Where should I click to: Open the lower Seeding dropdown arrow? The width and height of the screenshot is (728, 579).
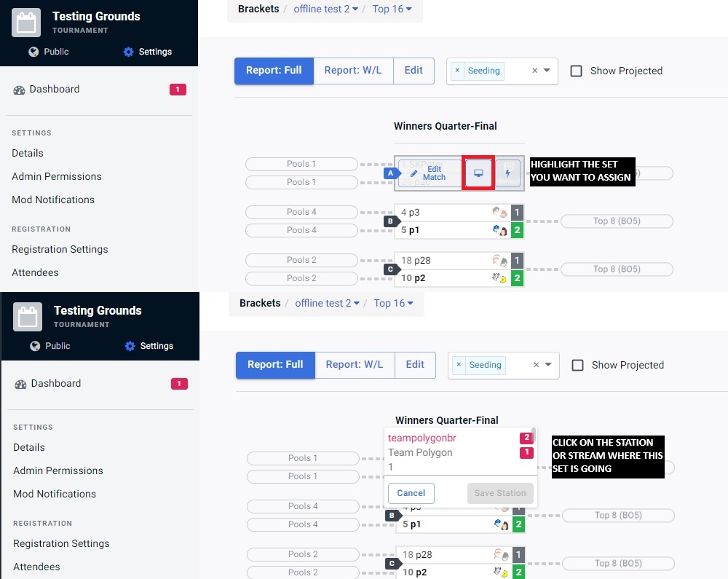(548, 365)
